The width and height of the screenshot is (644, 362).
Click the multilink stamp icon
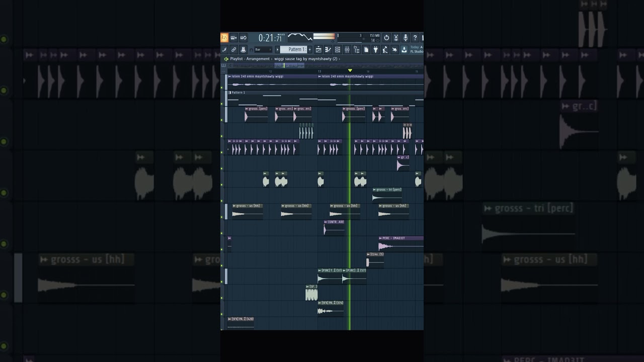point(243,49)
